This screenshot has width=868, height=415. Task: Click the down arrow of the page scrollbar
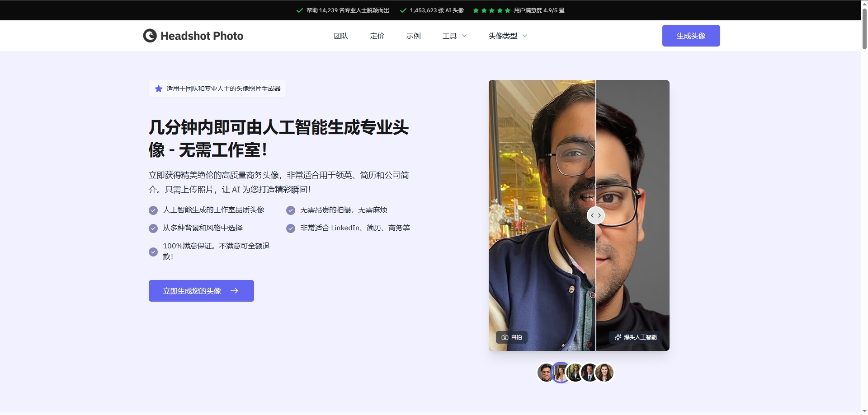click(x=864, y=411)
